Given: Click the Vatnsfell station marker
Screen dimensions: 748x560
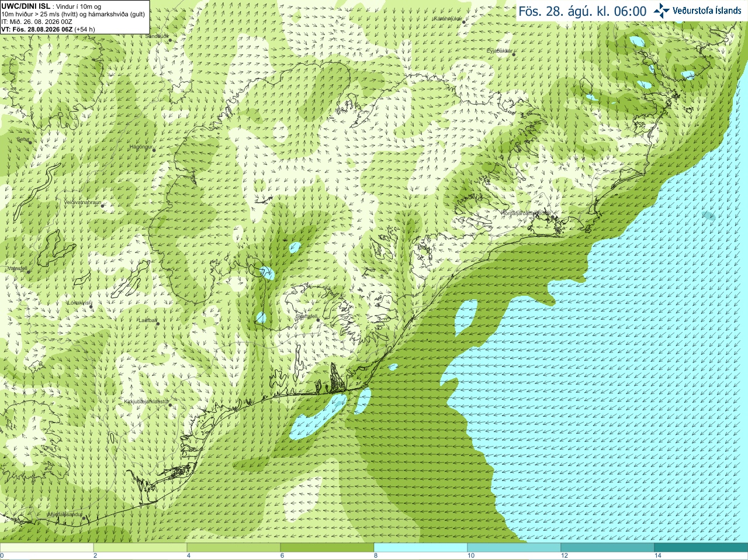Looking at the screenshot, I should pyautogui.click(x=28, y=272).
